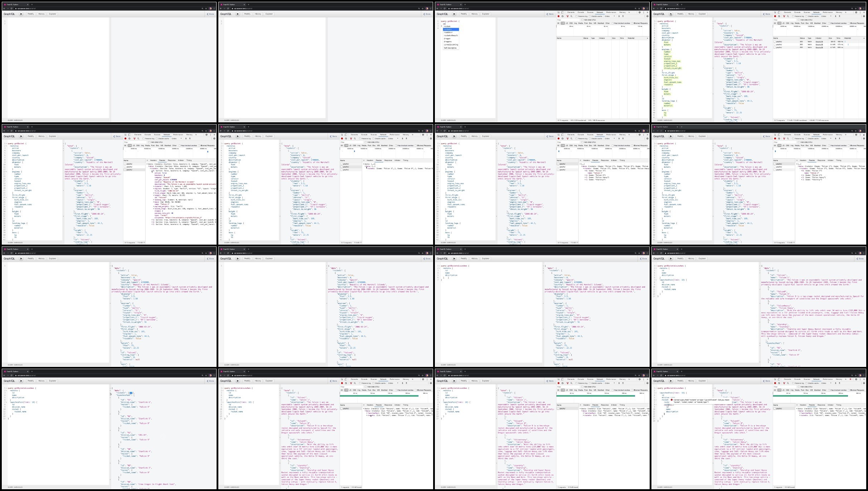In the collapsed-rockets result frame, click QUERY VARIABLES bar

coord(56,487)
